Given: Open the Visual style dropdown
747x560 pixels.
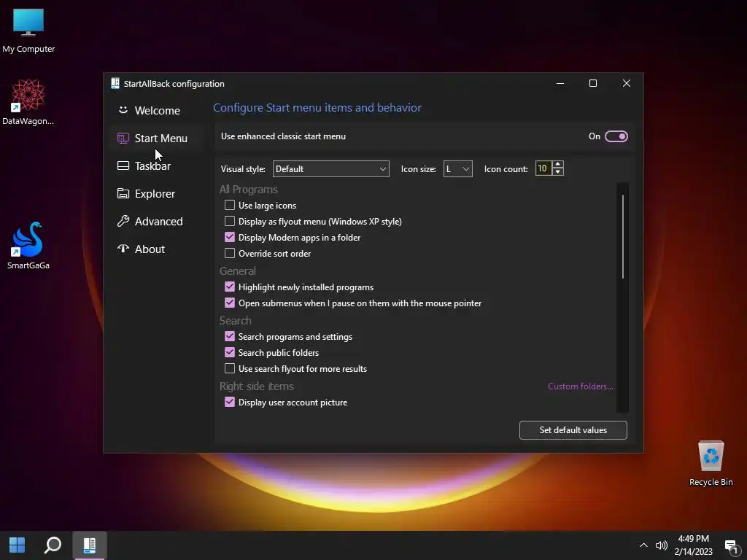Looking at the screenshot, I should tap(330, 169).
